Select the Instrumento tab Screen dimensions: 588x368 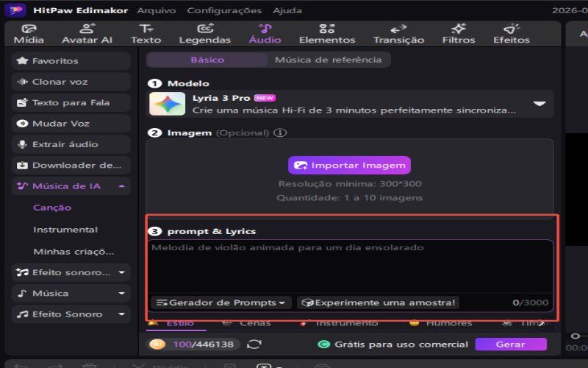(x=338, y=323)
